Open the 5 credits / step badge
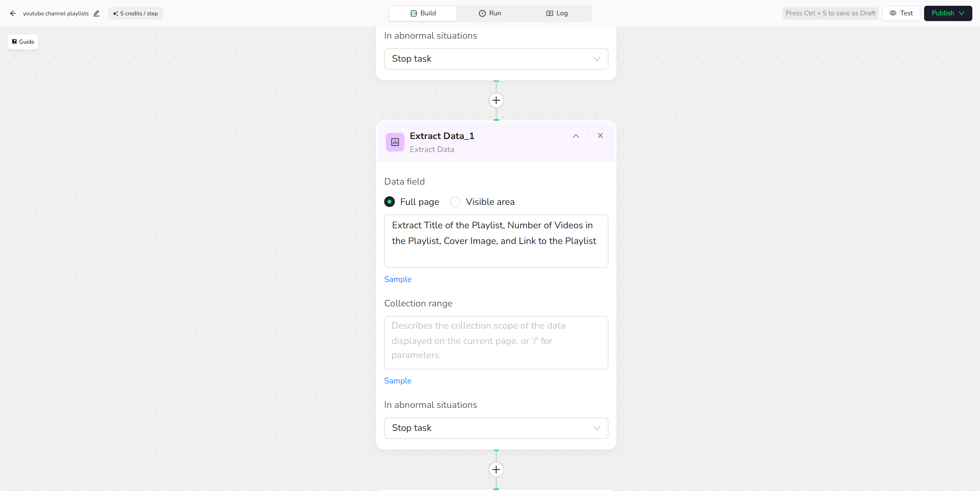 point(135,13)
